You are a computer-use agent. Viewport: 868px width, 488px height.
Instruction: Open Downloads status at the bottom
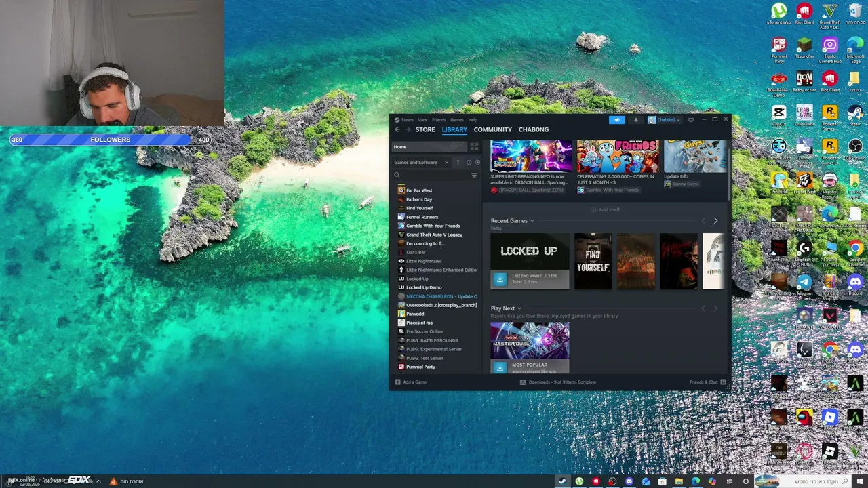(x=558, y=382)
